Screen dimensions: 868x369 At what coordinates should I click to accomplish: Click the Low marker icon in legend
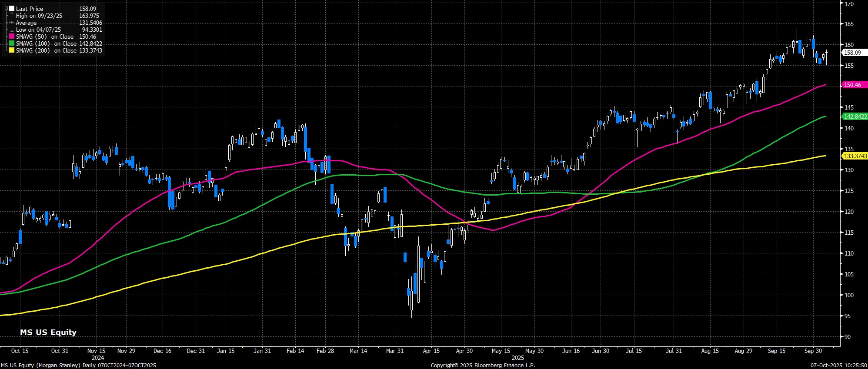12,30
